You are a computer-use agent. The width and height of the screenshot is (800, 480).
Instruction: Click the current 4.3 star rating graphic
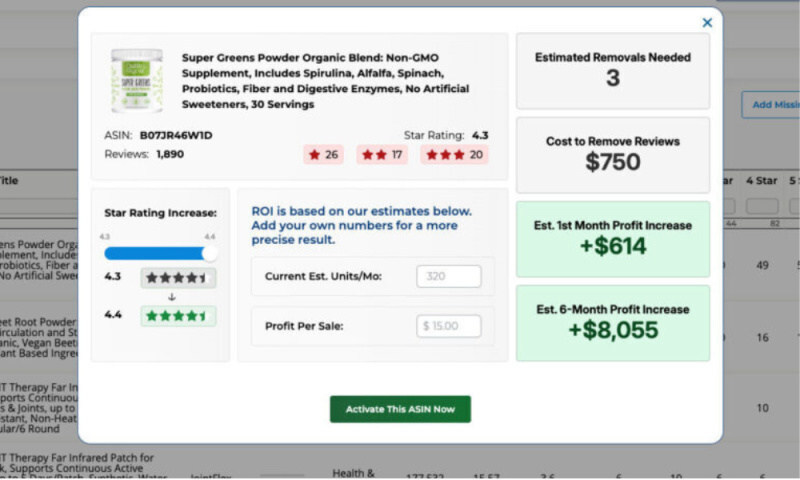click(178, 278)
